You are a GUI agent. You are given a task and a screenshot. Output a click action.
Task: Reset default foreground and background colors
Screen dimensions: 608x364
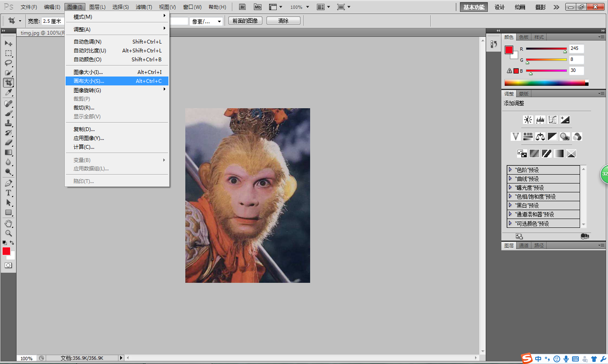point(4,243)
